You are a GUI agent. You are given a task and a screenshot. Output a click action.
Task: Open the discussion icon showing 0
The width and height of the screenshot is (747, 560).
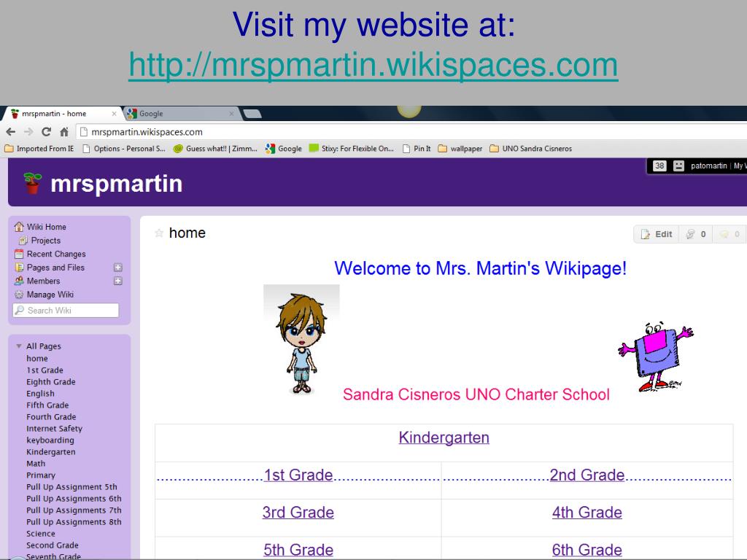pos(695,234)
